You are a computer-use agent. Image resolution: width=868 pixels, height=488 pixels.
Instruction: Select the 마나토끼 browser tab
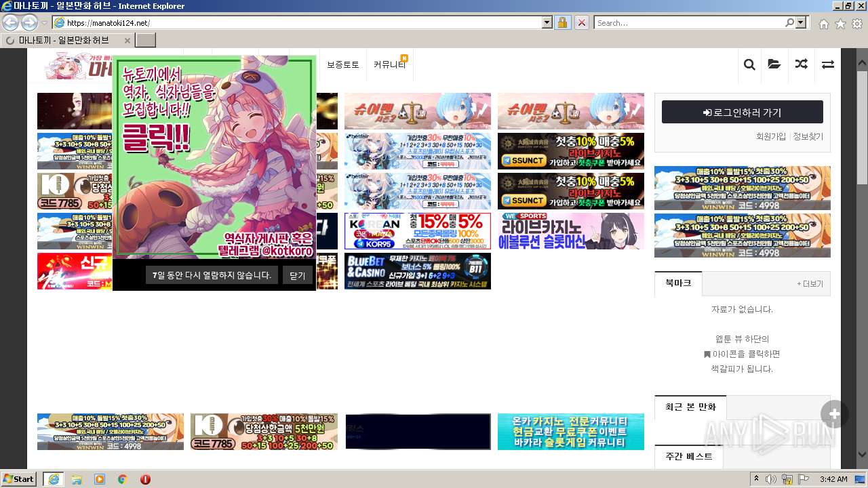(x=67, y=40)
